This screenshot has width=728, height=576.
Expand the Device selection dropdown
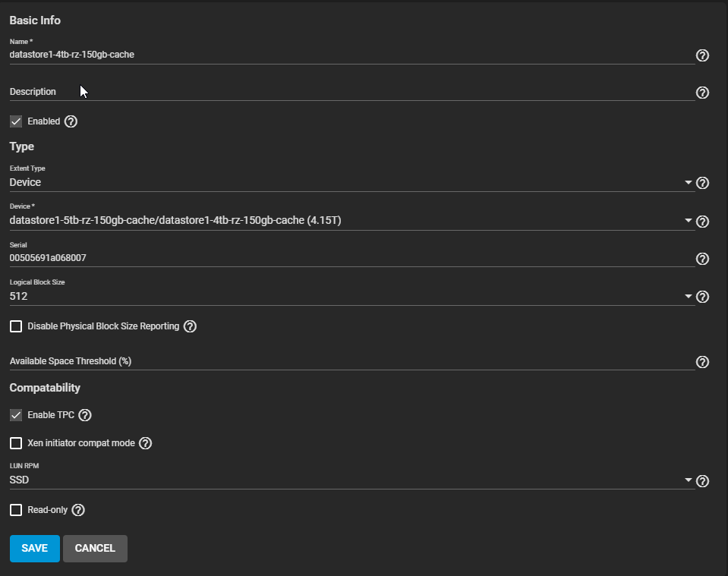[x=349, y=221]
